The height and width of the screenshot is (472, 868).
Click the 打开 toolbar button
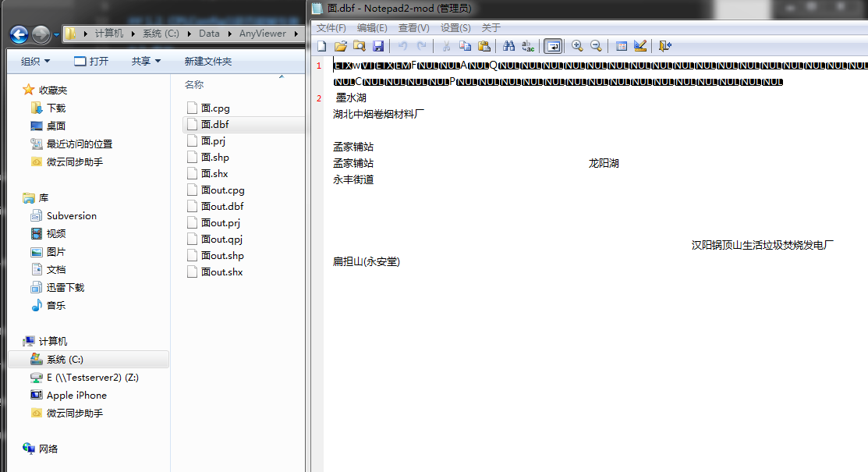point(91,61)
